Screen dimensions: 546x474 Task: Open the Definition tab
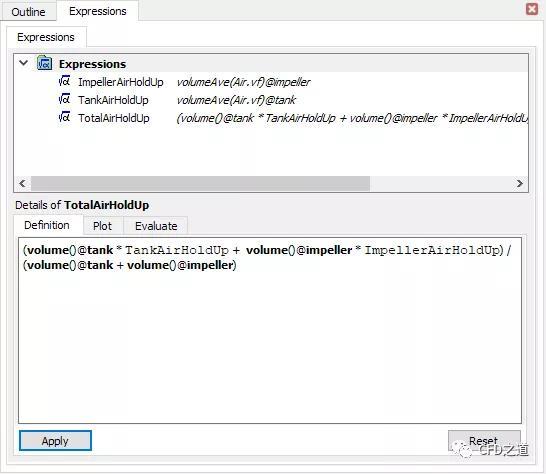click(47, 225)
